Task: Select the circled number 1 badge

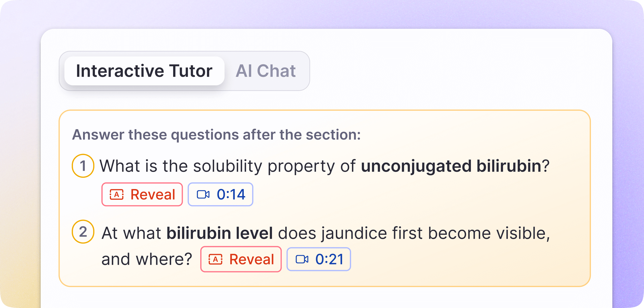Action: (83, 166)
